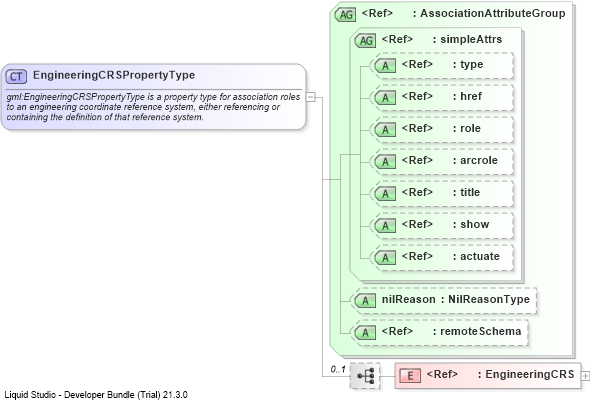Click the attribute icon for remoteSchema

[x=365, y=333]
